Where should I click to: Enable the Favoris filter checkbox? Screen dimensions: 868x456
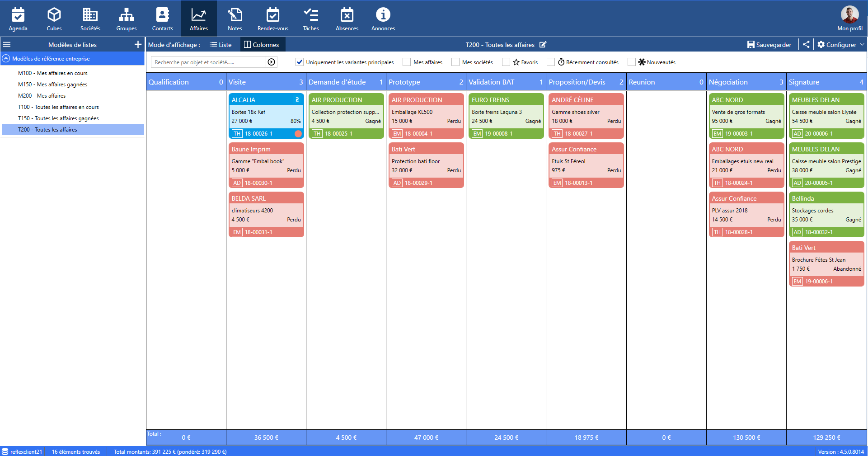click(506, 62)
